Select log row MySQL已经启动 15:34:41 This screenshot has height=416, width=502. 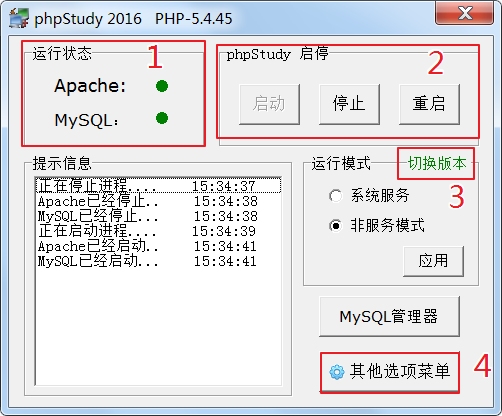click(x=158, y=261)
